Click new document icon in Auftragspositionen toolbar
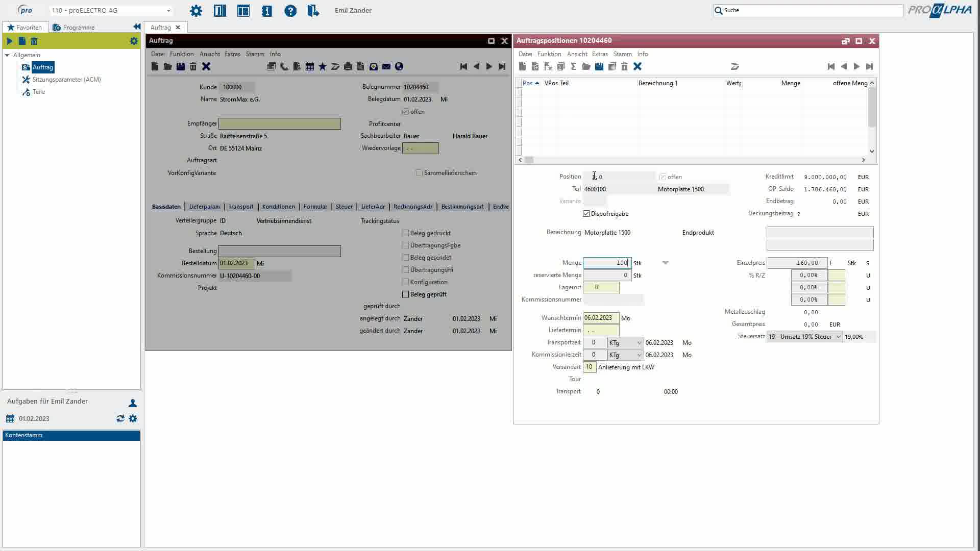The image size is (980, 551). coord(522,66)
